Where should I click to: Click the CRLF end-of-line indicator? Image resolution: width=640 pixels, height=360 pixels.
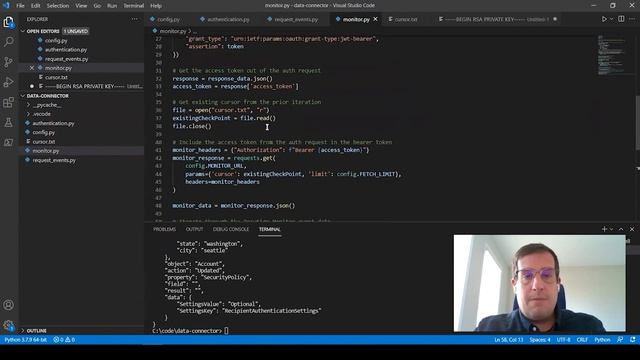582,340
